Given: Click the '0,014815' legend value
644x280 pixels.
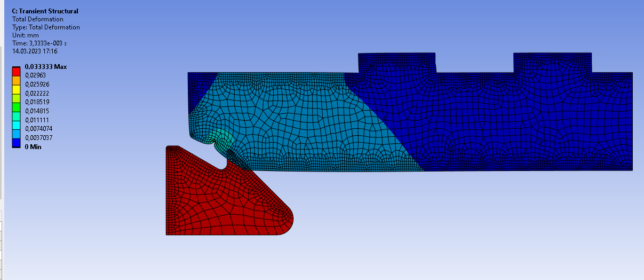Looking at the screenshot, I should (x=37, y=111).
